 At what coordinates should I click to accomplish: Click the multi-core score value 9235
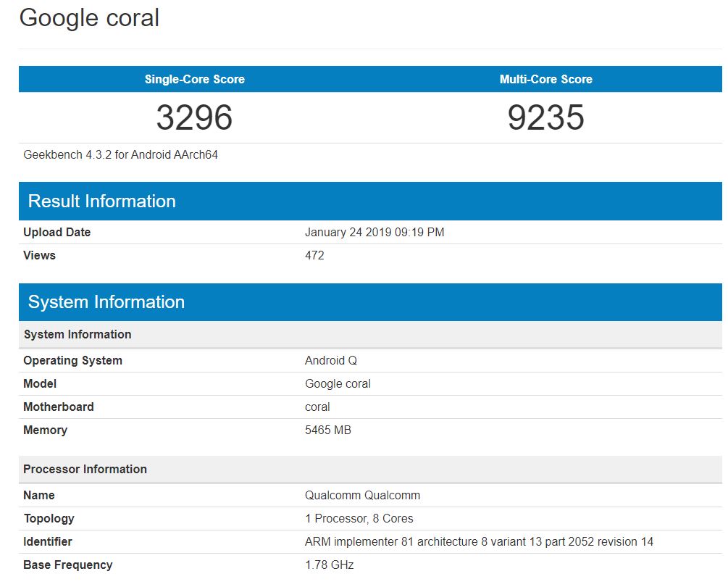pos(546,117)
